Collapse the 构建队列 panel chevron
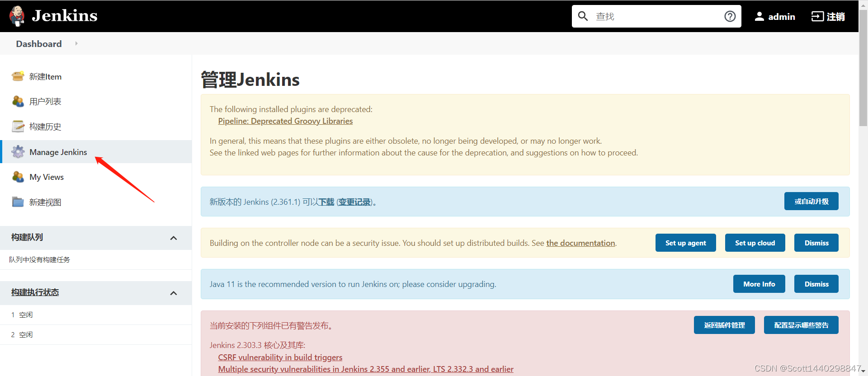The height and width of the screenshot is (376, 868). coord(174,238)
